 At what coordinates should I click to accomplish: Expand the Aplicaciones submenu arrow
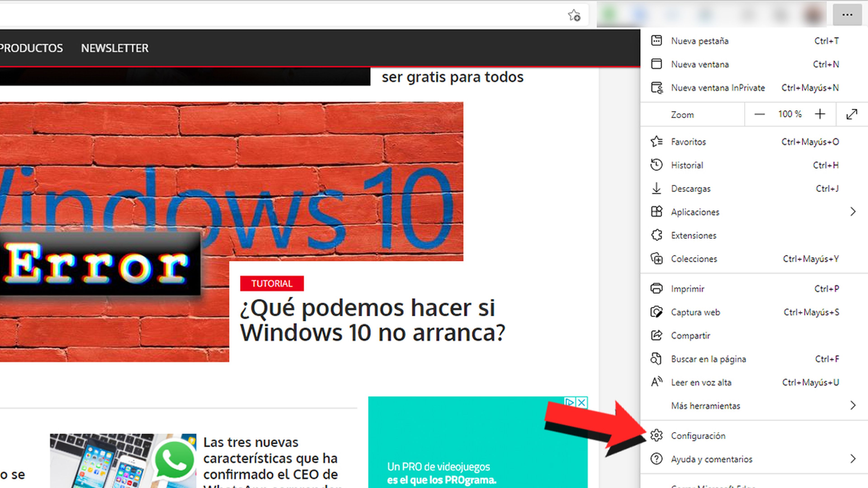(x=853, y=212)
